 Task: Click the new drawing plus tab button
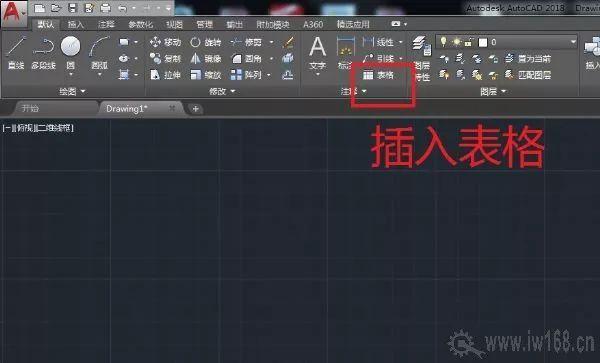tap(196, 109)
